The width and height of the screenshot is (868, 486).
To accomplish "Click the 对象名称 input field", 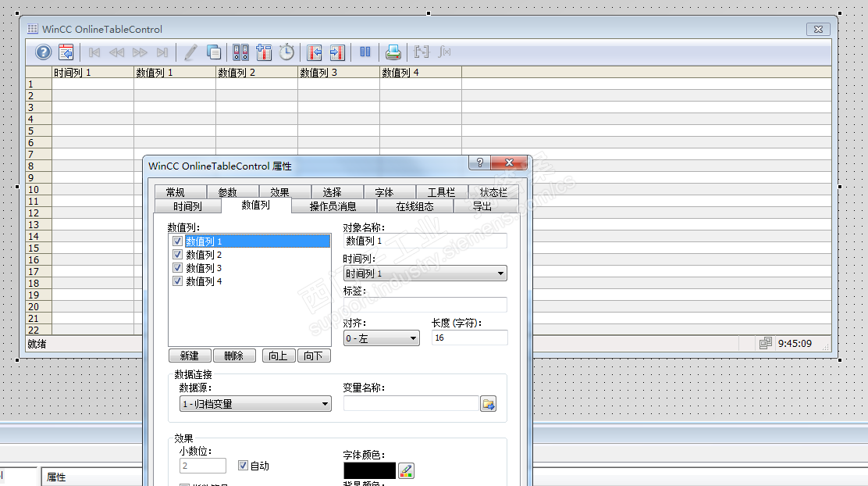I will point(425,241).
